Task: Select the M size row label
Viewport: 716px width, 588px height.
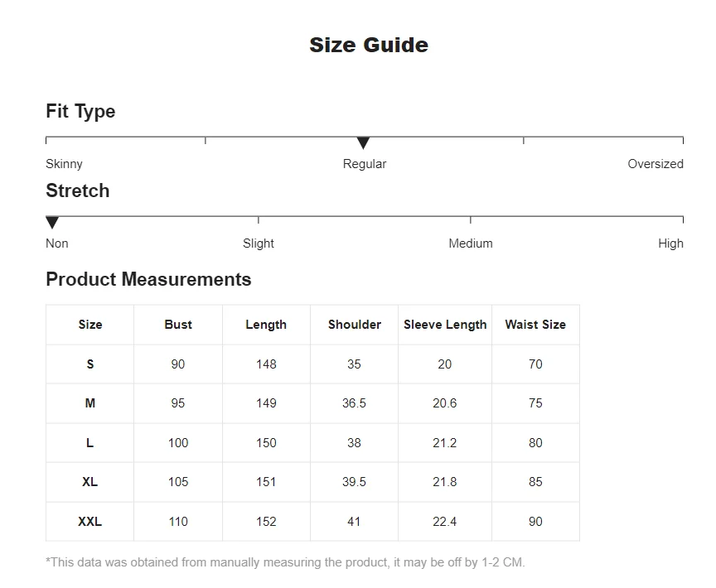Action: point(90,403)
